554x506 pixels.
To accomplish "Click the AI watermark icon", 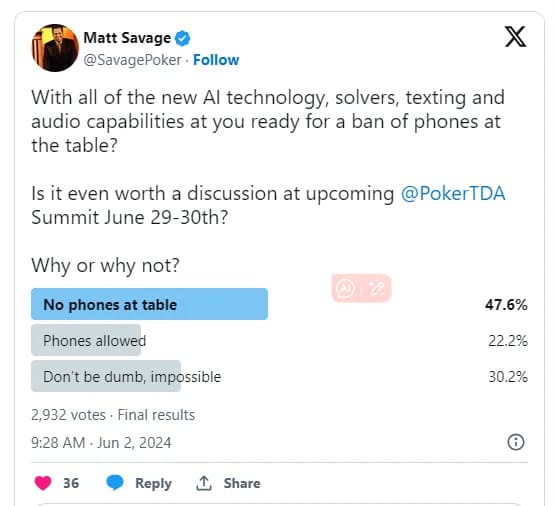I will [345, 288].
